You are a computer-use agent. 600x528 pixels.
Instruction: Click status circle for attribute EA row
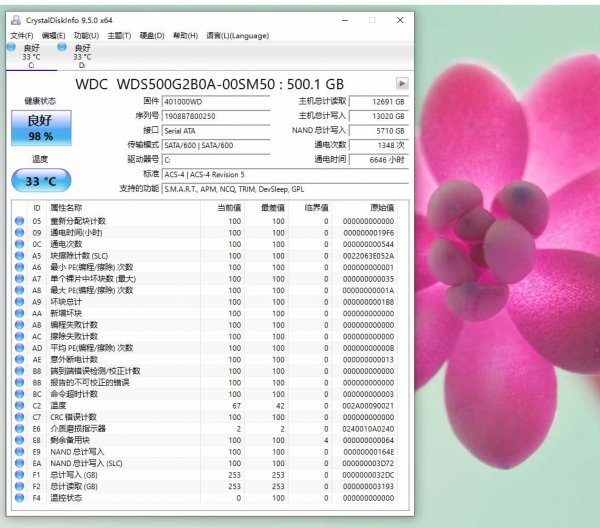[x=20, y=463]
